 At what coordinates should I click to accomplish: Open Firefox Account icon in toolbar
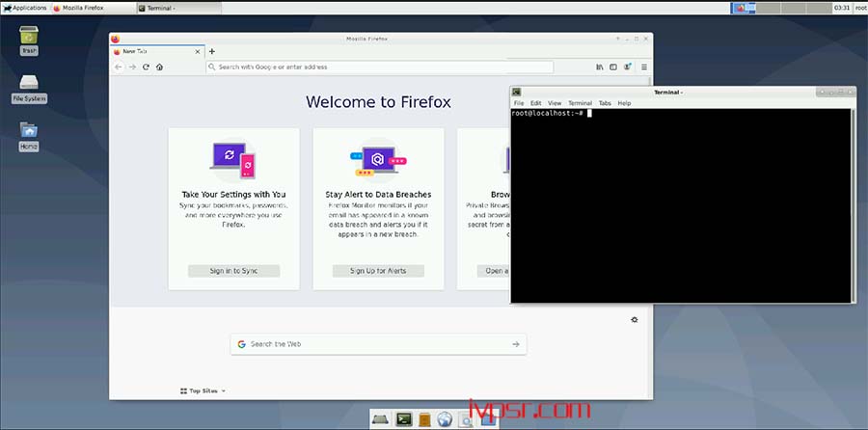tap(627, 67)
